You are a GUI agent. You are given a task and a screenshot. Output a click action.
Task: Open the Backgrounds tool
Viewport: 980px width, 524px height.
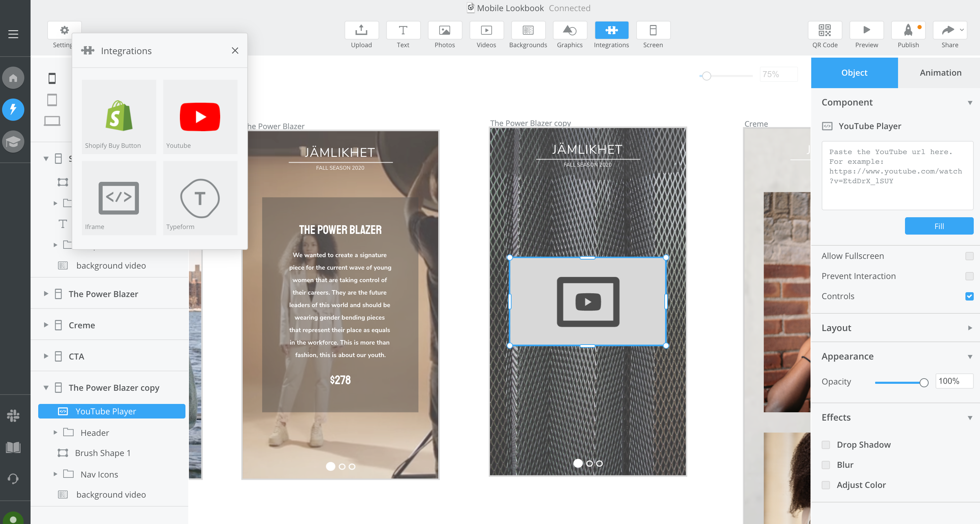tap(528, 31)
